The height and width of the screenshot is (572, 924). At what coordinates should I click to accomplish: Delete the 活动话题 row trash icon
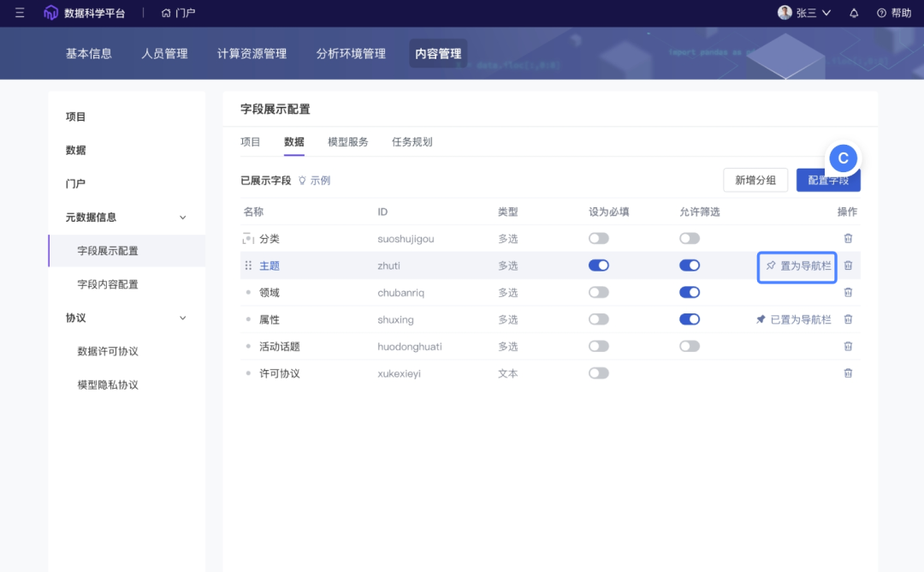[848, 347]
